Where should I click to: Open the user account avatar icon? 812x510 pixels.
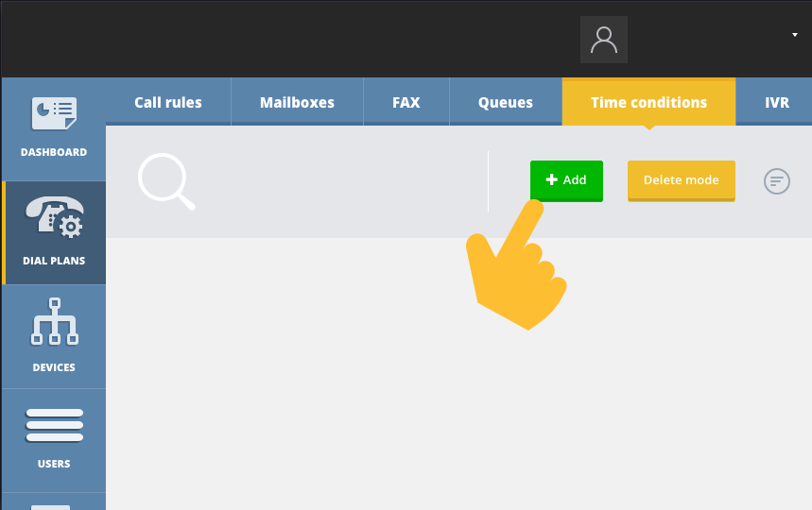tap(603, 40)
